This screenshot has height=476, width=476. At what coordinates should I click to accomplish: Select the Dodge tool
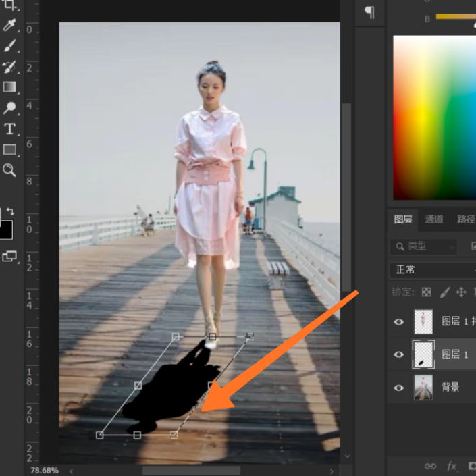(x=9, y=108)
